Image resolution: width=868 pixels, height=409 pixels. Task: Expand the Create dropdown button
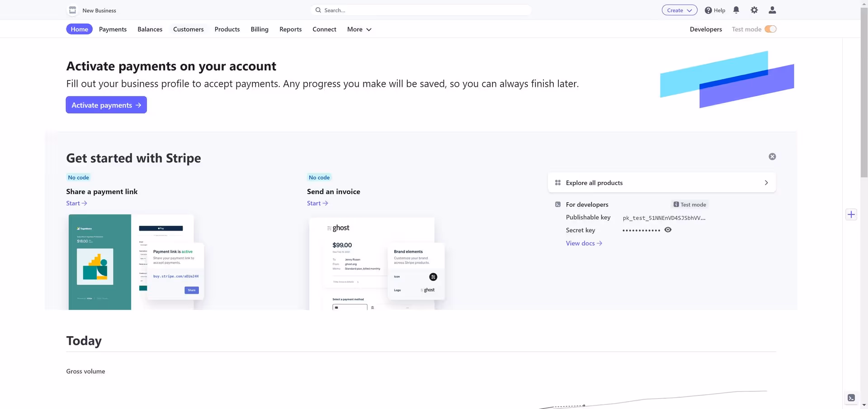tap(679, 10)
